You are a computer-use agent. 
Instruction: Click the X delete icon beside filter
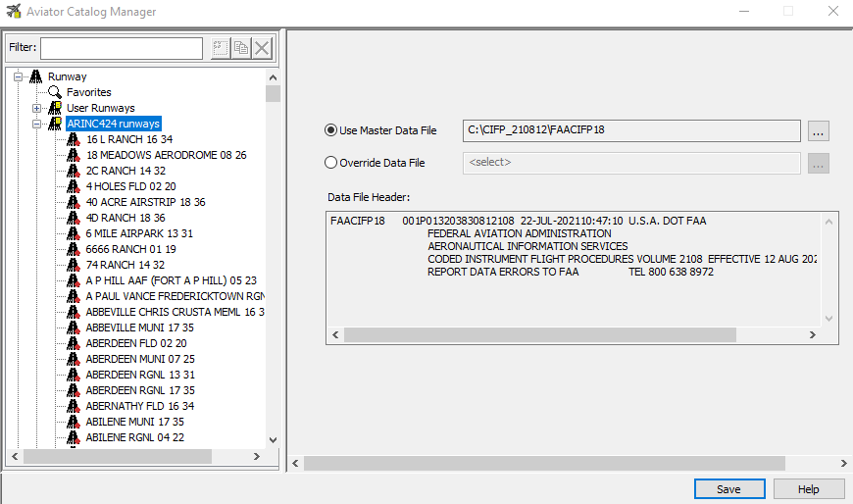[262, 49]
